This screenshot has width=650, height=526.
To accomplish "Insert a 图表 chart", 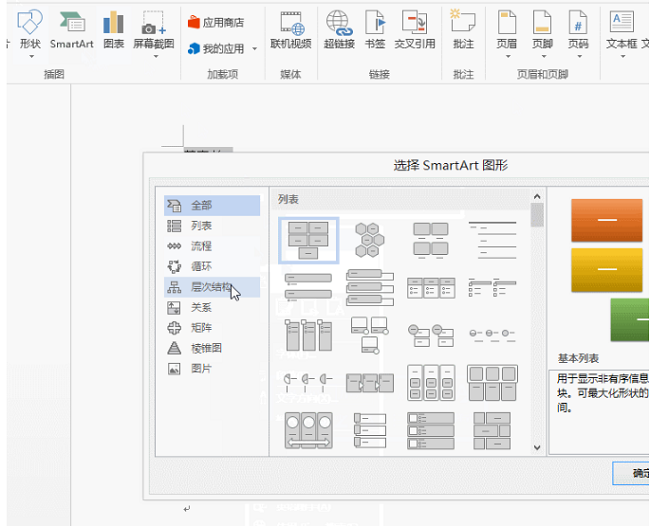I will point(114,30).
